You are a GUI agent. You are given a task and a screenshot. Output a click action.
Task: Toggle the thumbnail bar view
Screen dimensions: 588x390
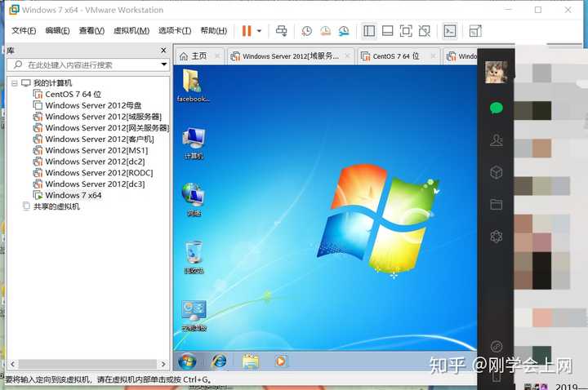pos(387,31)
